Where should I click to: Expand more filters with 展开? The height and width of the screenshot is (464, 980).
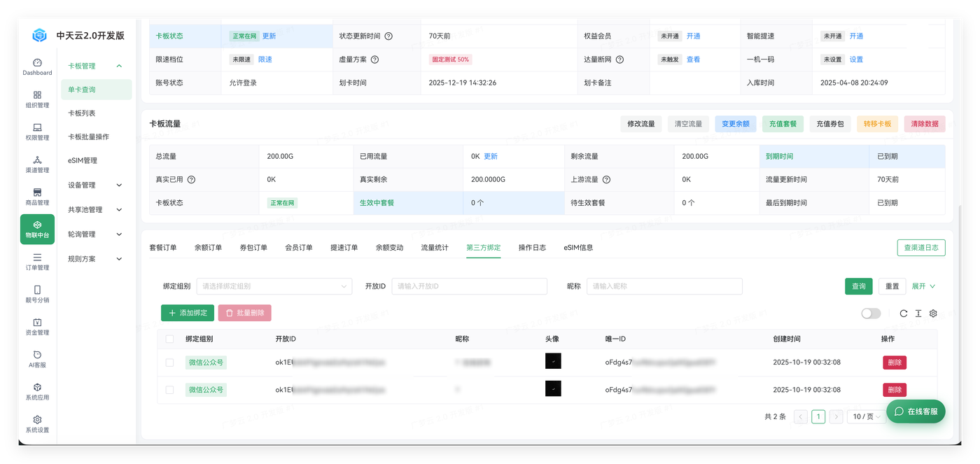[x=923, y=286]
